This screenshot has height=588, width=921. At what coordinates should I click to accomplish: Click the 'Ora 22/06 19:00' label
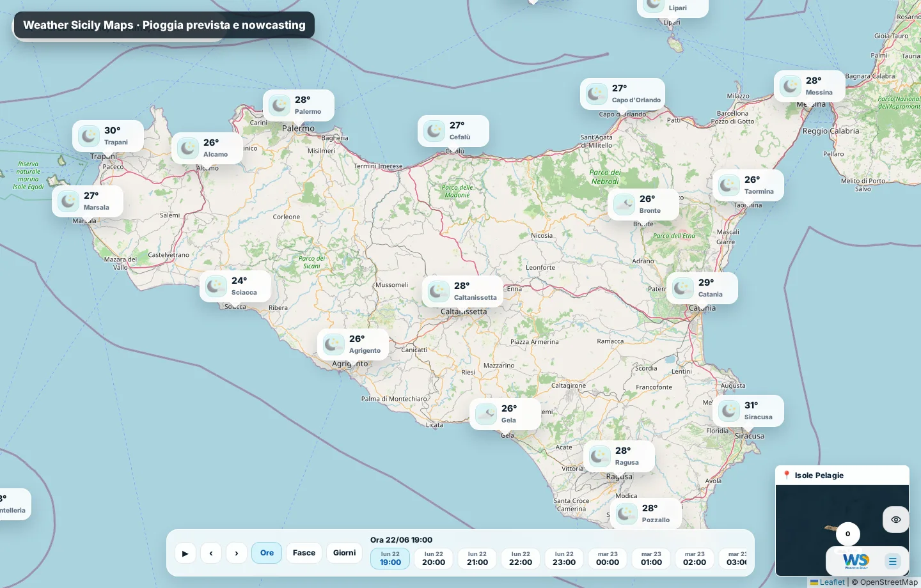(401, 540)
